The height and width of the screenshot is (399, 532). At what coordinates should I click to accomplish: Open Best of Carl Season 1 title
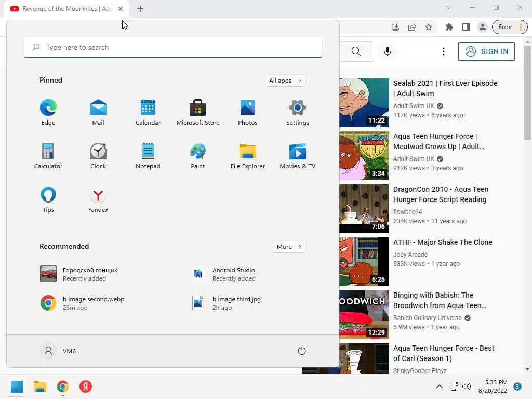coord(444,353)
